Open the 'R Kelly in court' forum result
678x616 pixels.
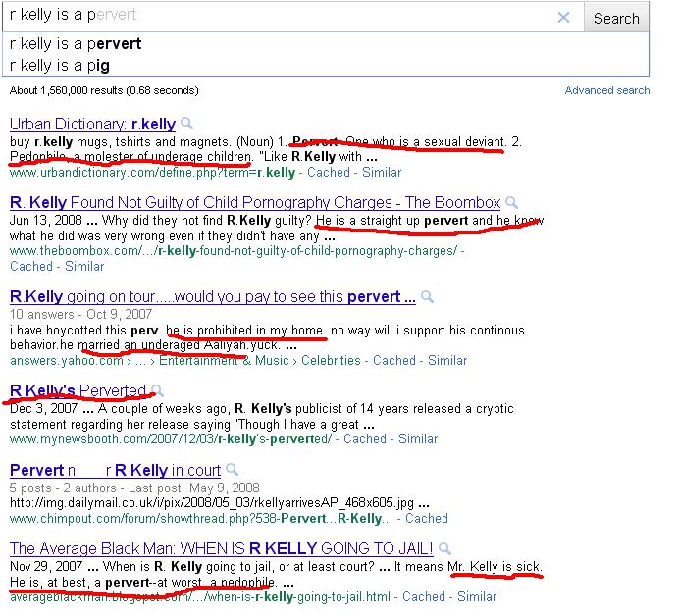tap(115, 470)
